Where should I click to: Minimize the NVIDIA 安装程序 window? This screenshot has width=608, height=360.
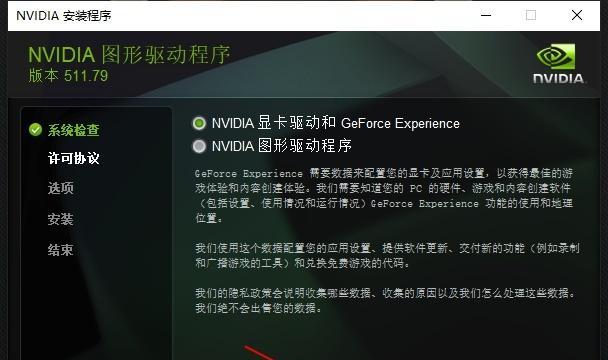point(486,16)
